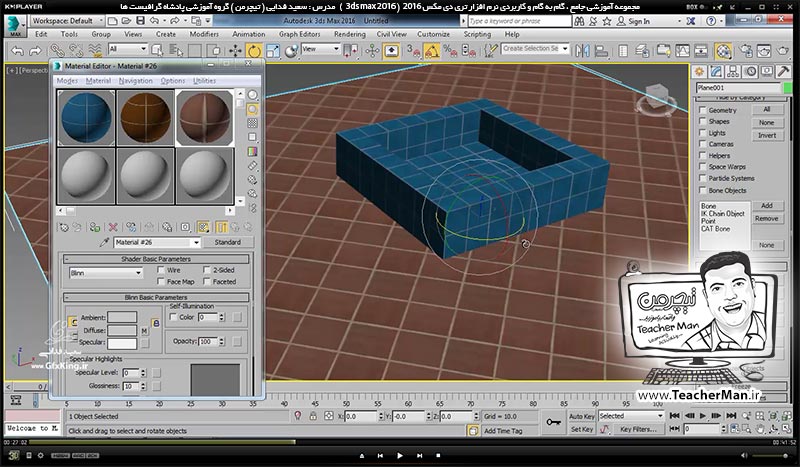Image resolution: width=800 pixels, height=467 pixels.
Task: Toggle the 3D Snaps tool
Action: (x=413, y=51)
